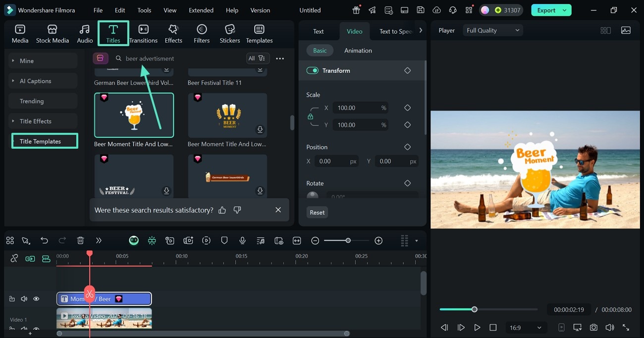Open the 16:9 aspect ratio dropdown
644x338 pixels.
click(526, 328)
